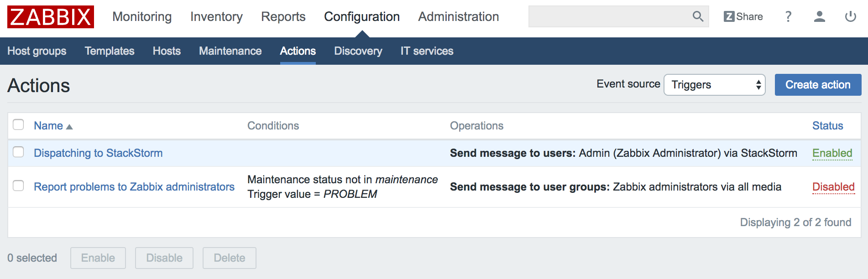Open the help question mark icon

pyautogui.click(x=788, y=16)
